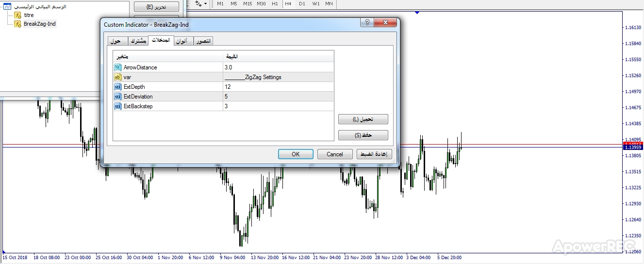Click the ExtBackstep integer-type icon

click(x=118, y=106)
